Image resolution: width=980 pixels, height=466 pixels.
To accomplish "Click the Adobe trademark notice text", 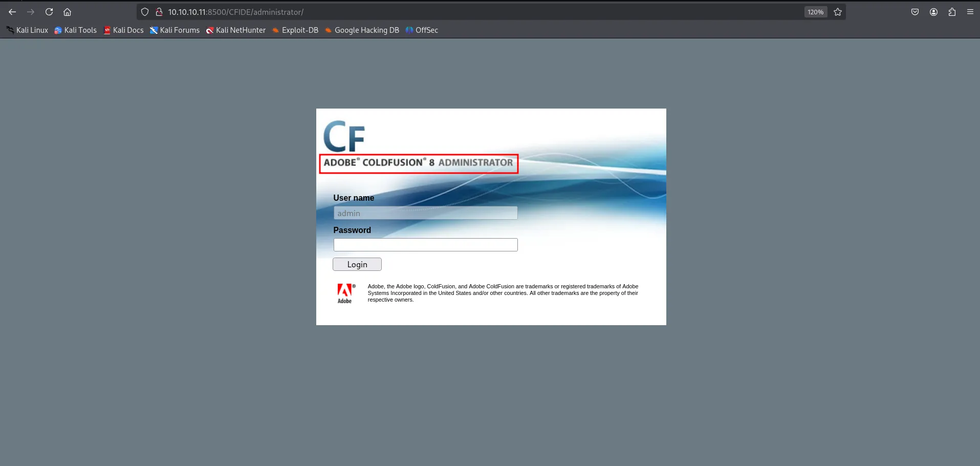I will click(503, 293).
